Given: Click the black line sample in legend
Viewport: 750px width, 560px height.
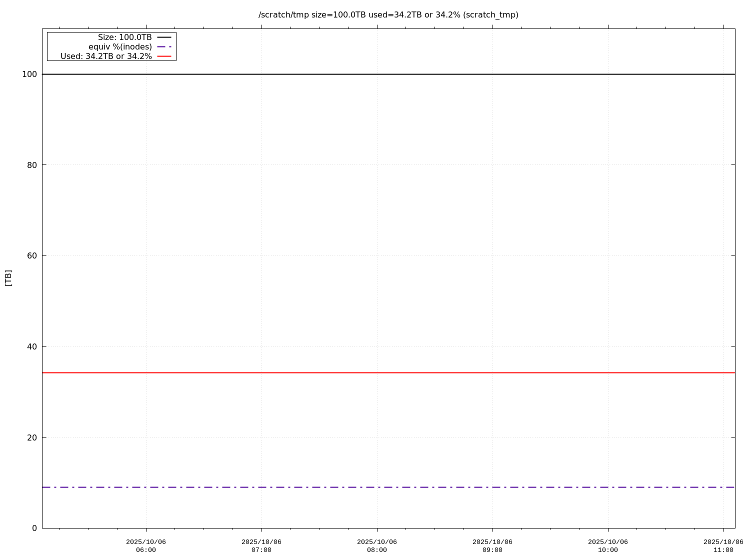Looking at the screenshot, I should 164,37.
